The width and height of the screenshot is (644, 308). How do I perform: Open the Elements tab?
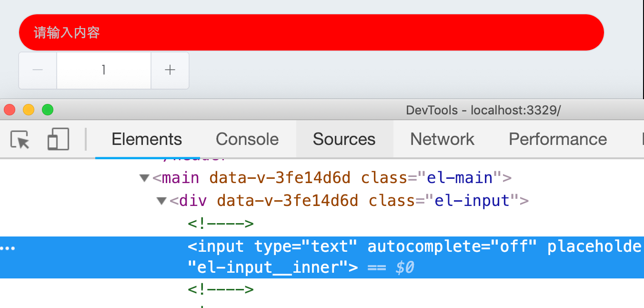pyautogui.click(x=147, y=139)
